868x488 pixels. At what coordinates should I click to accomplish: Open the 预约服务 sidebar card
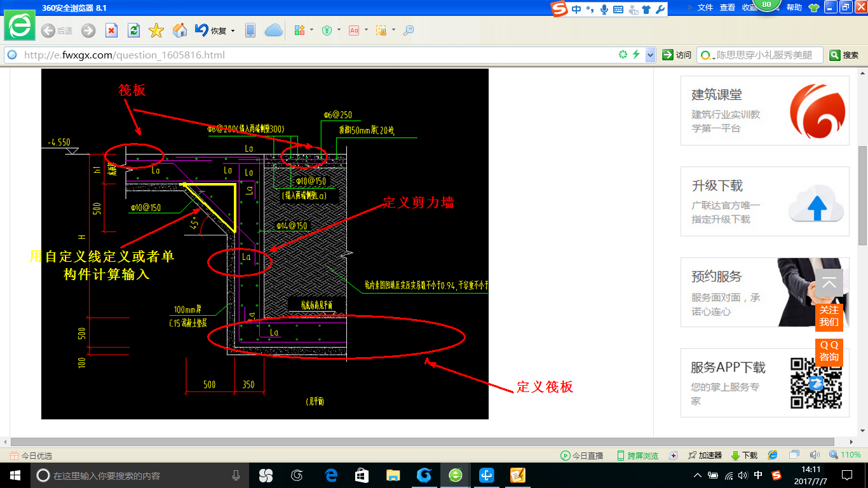764,292
